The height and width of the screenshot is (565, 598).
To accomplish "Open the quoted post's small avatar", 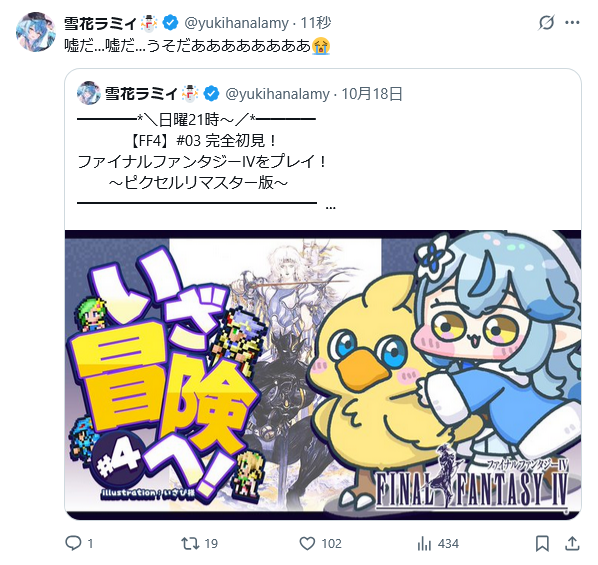I will click(x=88, y=93).
